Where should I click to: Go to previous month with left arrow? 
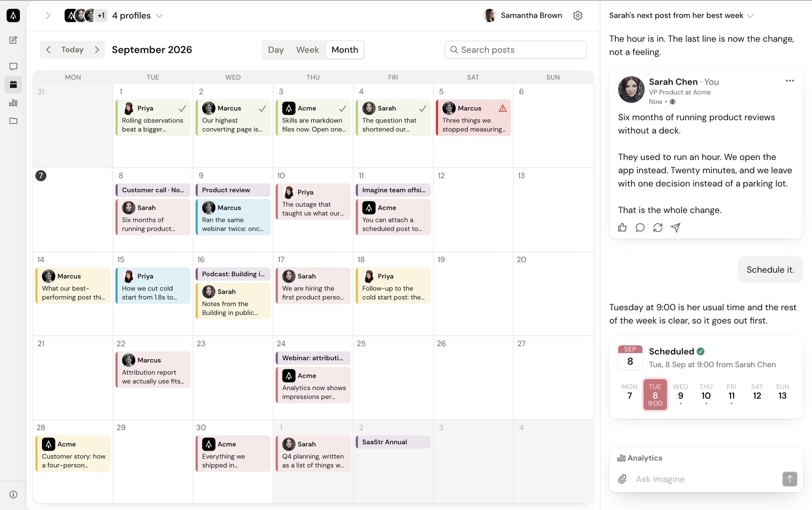[x=48, y=50]
